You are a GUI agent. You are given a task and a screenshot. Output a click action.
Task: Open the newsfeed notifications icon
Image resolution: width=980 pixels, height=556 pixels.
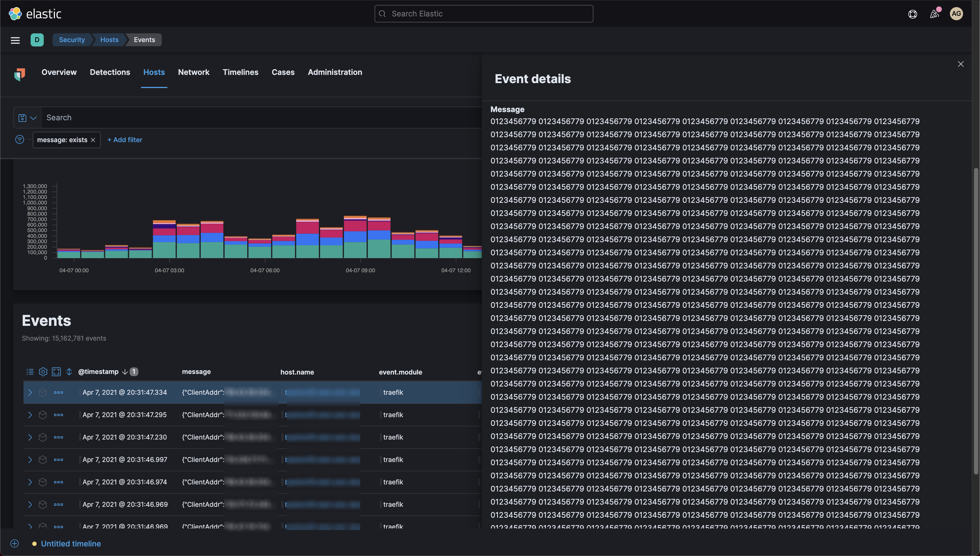(x=934, y=14)
